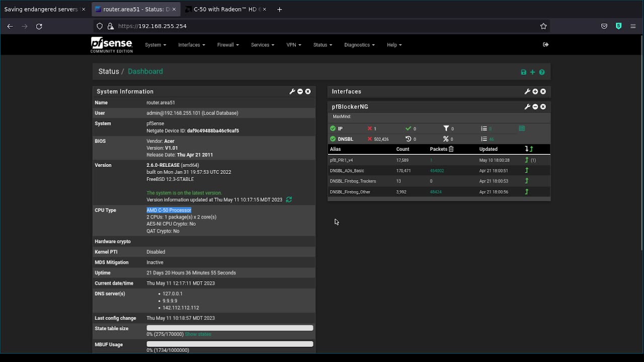
Task: Click the red X icon in the IP row
Action: pos(370,129)
